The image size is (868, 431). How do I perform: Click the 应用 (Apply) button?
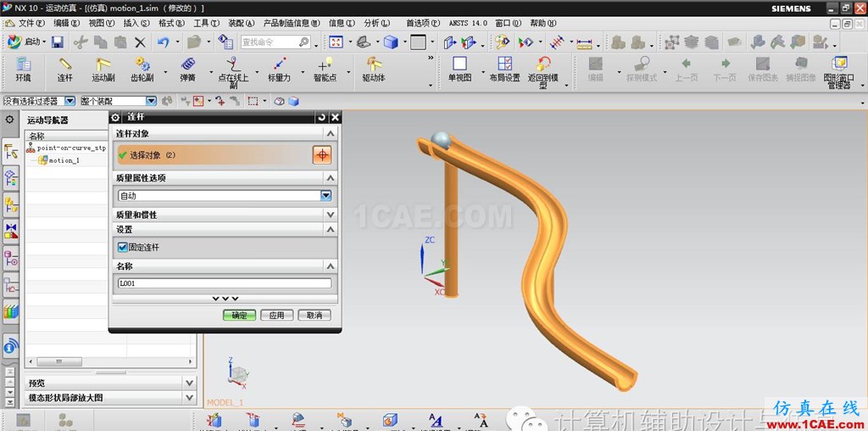coord(277,316)
